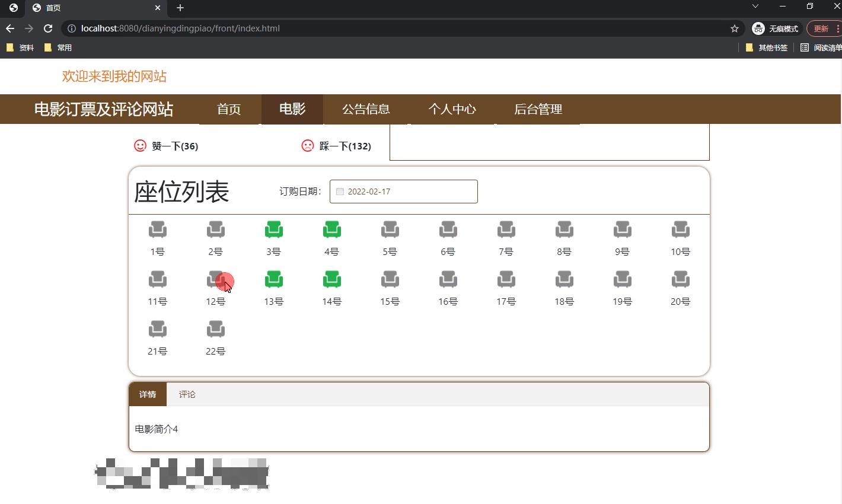842x504 pixels.
Task: Open the 订购日期 date picker field
Action: click(404, 192)
